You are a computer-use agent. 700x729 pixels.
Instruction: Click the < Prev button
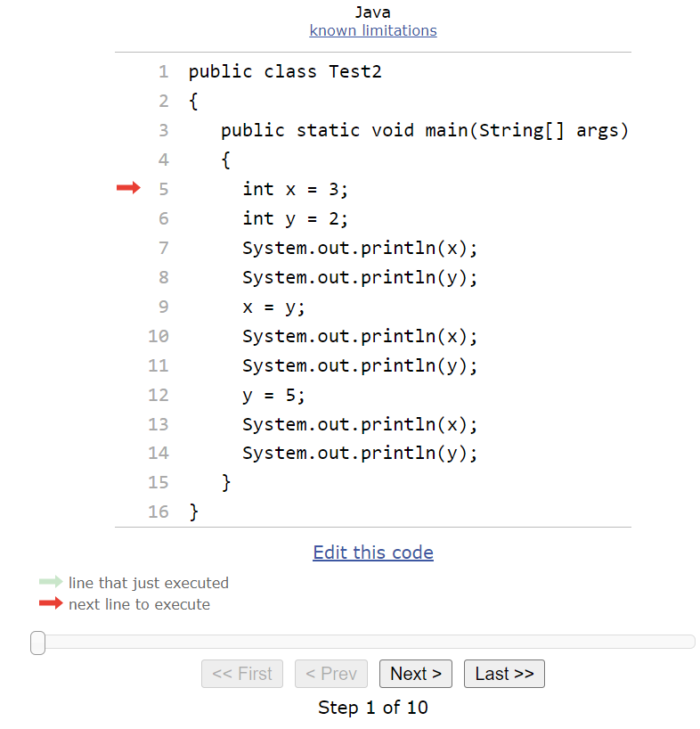pos(331,674)
